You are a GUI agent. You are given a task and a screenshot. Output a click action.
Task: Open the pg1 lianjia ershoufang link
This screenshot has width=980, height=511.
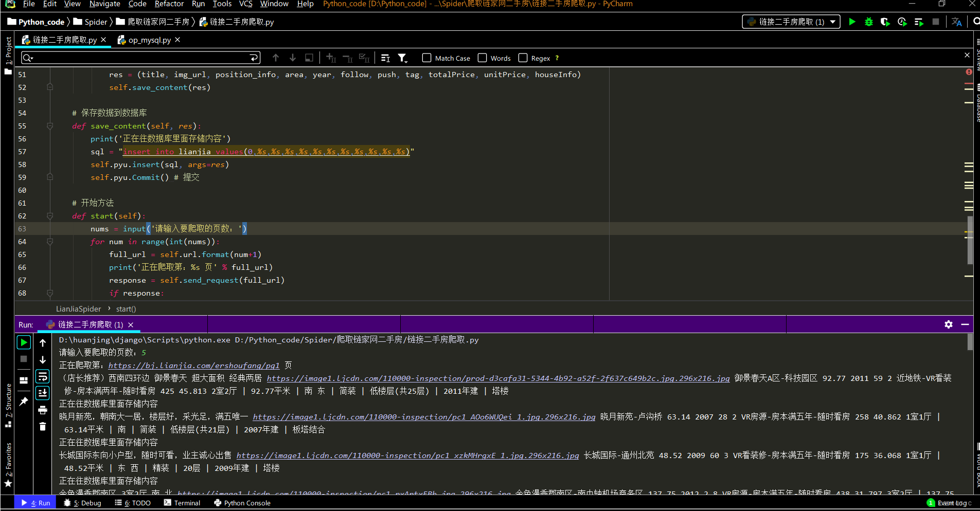pos(194,366)
